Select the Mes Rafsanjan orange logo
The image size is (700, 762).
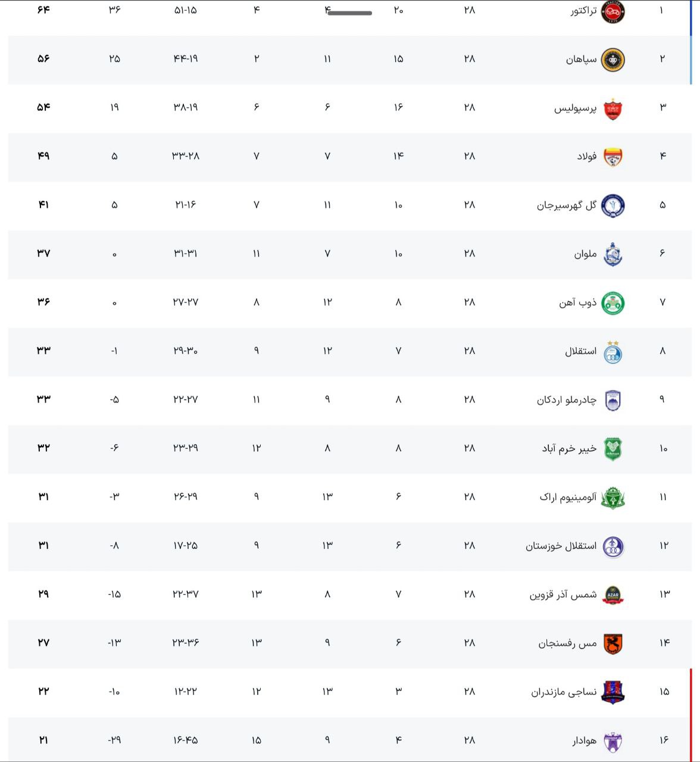pos(612,644)
